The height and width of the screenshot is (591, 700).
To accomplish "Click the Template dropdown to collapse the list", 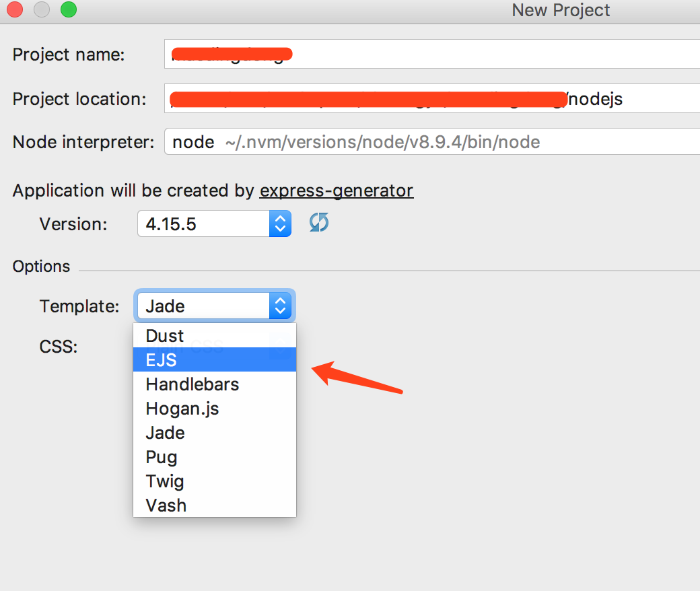I will pyautogui.click(x=202, y=305).
